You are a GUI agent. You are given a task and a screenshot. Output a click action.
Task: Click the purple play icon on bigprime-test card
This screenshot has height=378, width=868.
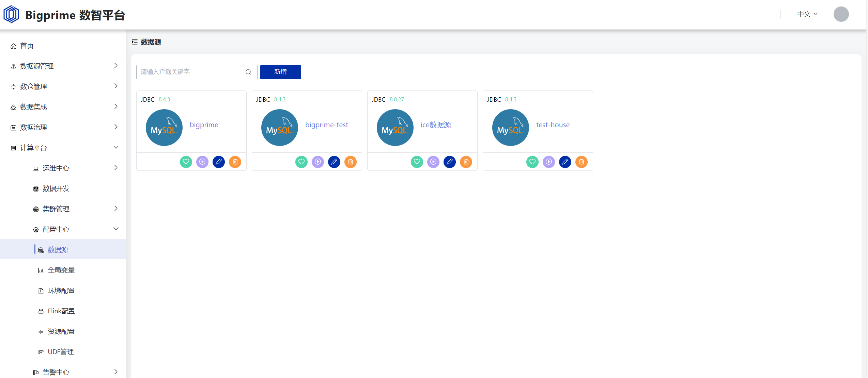(318, 162)
